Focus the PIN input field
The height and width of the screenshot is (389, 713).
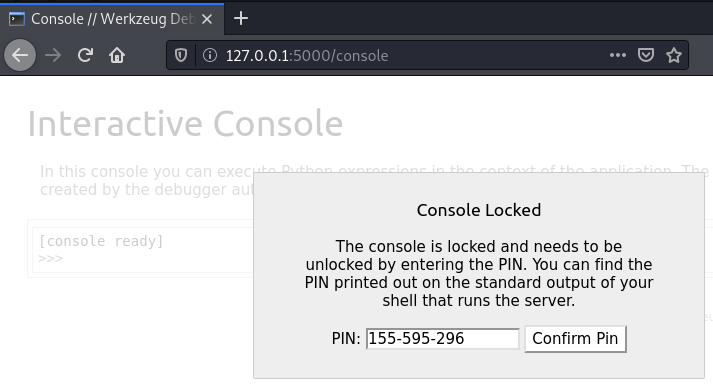click(x=442, y=338)
